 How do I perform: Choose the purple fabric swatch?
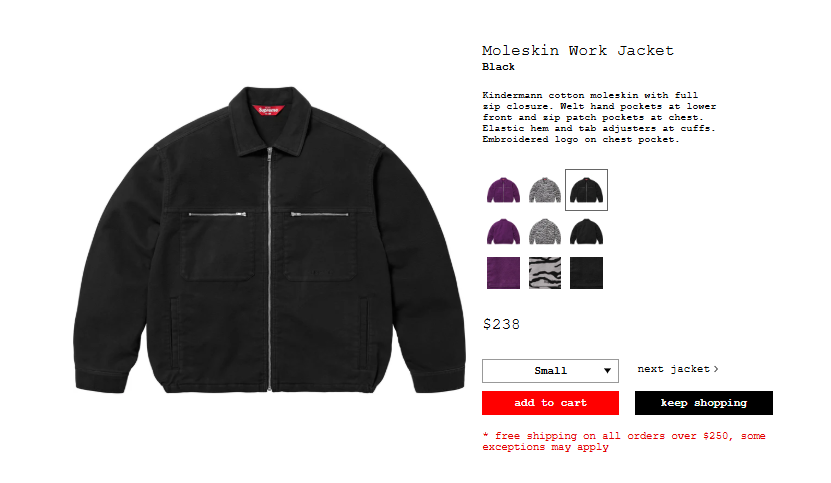[503, 273]
